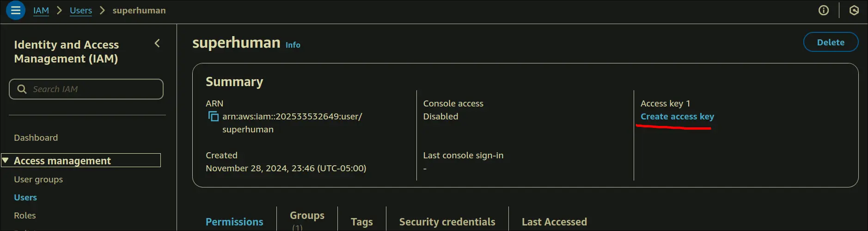Click the info circle icon in header

pos(823,10)
